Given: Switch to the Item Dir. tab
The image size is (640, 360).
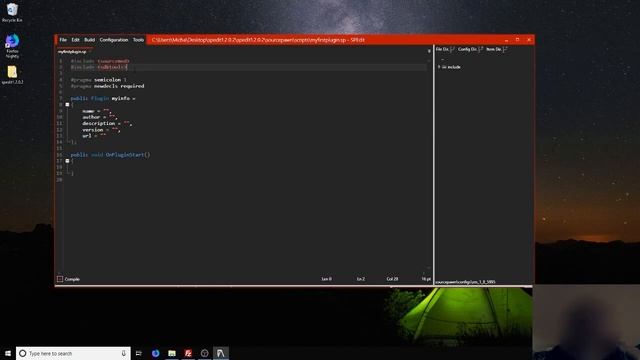Looking at the screenshot, I should (493, 49).
